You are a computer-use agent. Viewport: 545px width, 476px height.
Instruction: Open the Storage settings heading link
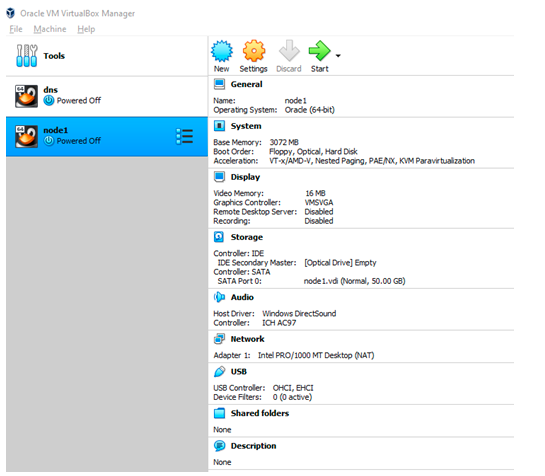point(247,237)
